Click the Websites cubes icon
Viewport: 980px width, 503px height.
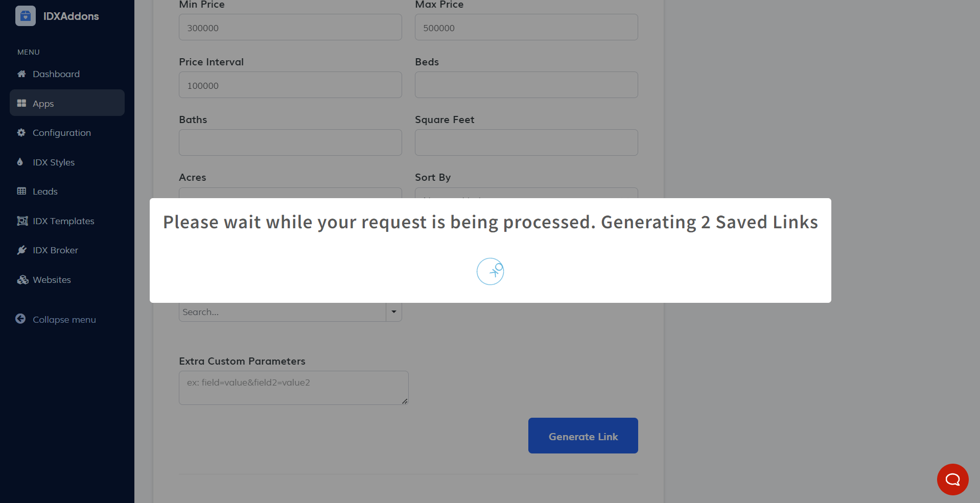(x=22, y=280)
